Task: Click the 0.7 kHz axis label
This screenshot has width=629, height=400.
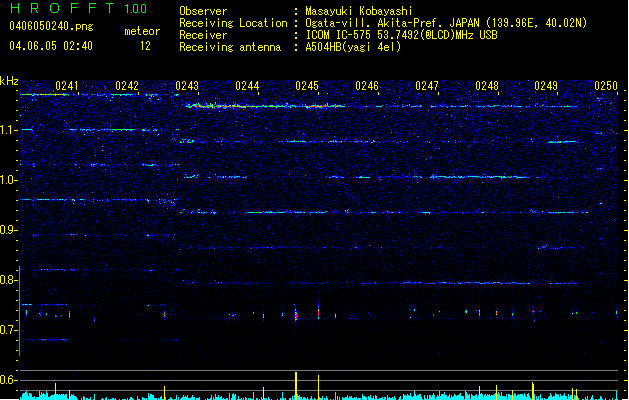Action: [8, 330]
